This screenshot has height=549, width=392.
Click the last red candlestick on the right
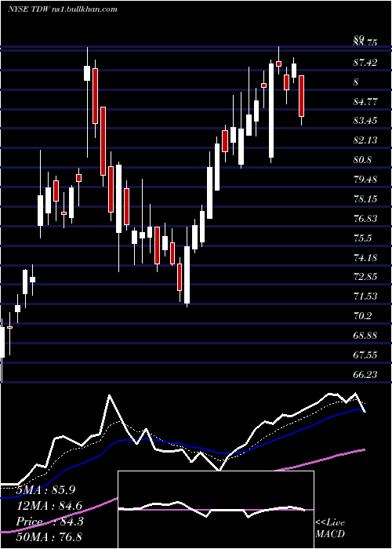click(301, 96)
